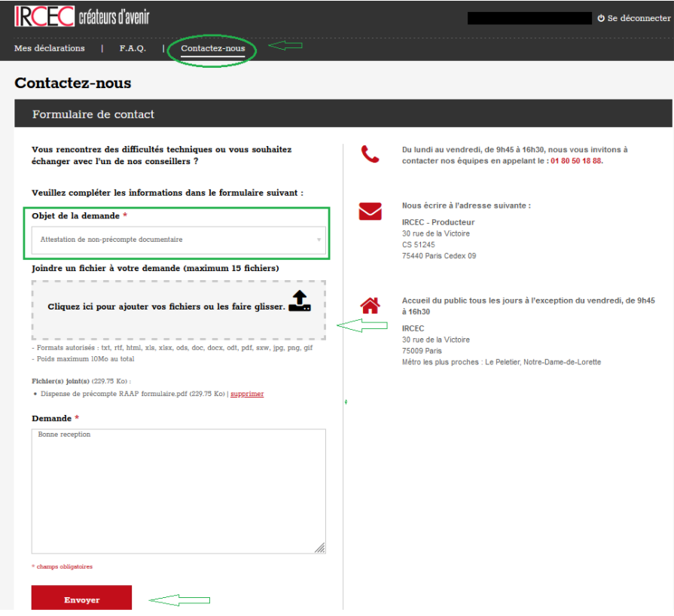Click the Contactez-nous page heading
Image resolution: width=674 pixels, height=616 pixels.
pyautogui.click(x=72, y=83)
